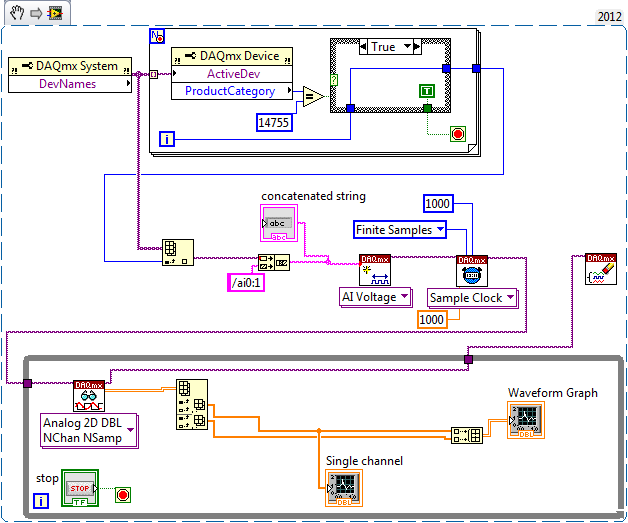Click the Waveform Graph label
The height and width of the screenshot is (523, 628).
(x=553, y=393)
